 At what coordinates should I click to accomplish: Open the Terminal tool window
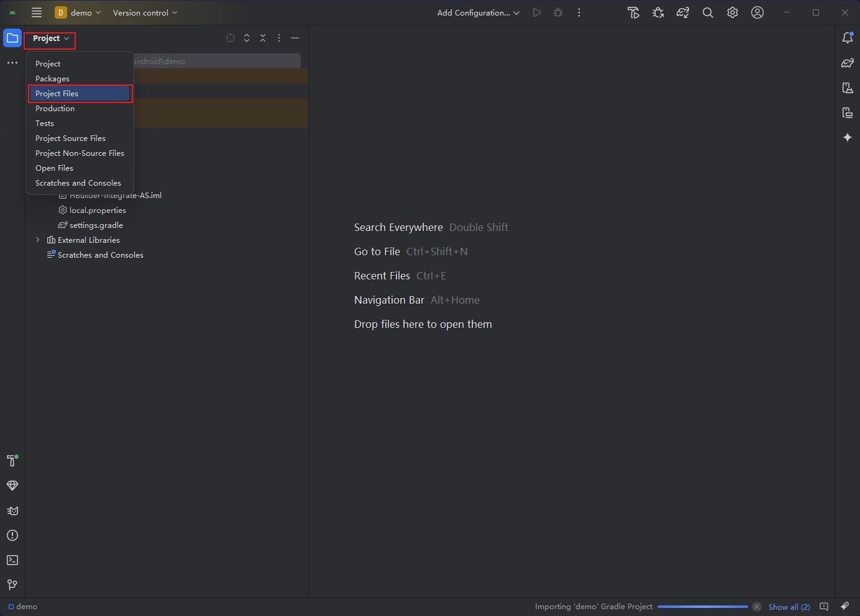click(12, 560)
